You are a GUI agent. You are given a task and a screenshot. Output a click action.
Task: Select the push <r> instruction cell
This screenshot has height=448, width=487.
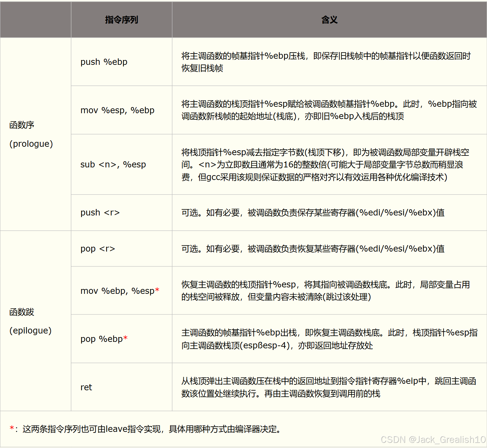(x=100, y=213)
